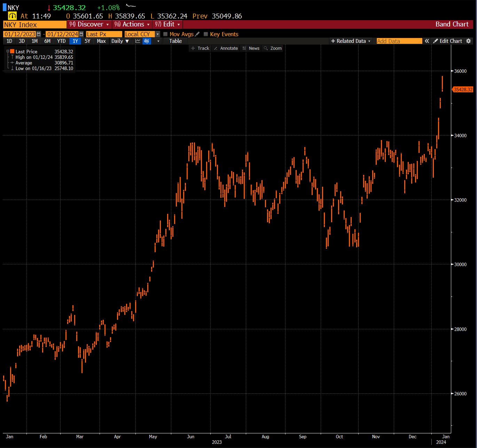Screen dimensions: 477x448
Task: Open the Local CCY currency dropdown
Action: pyautogui.click(x=157, y=34)
